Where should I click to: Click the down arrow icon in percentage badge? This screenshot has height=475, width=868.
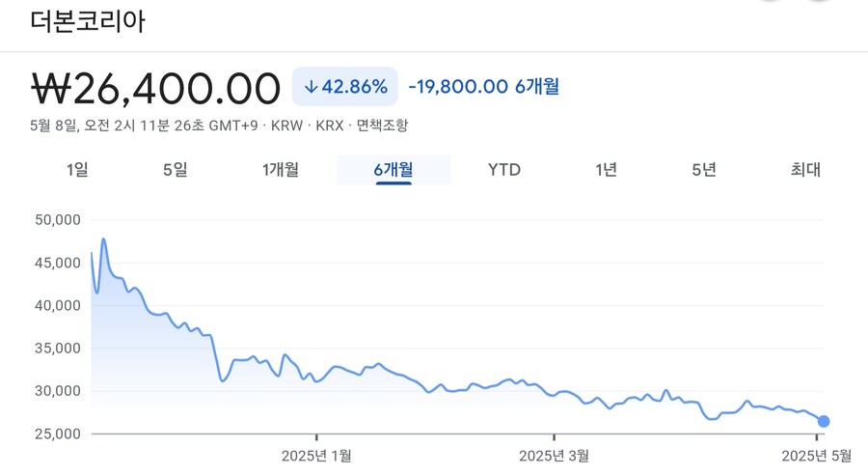click(x=312, y=87)
